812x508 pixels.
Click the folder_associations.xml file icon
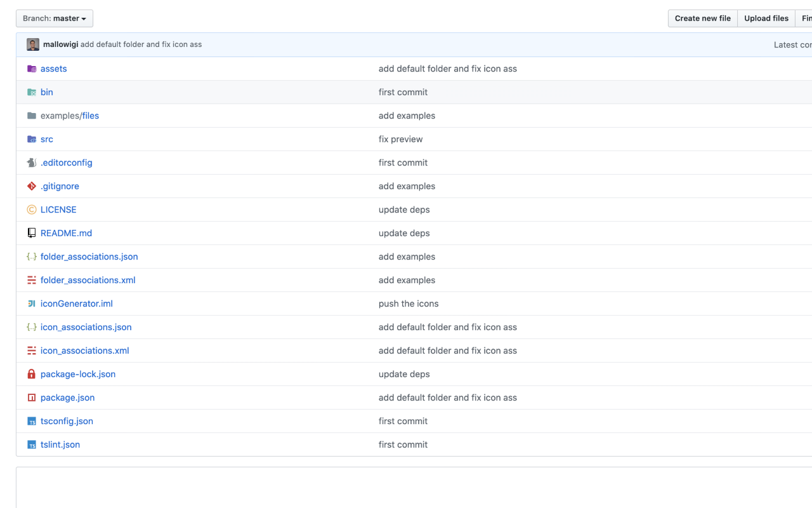(32, 280)
